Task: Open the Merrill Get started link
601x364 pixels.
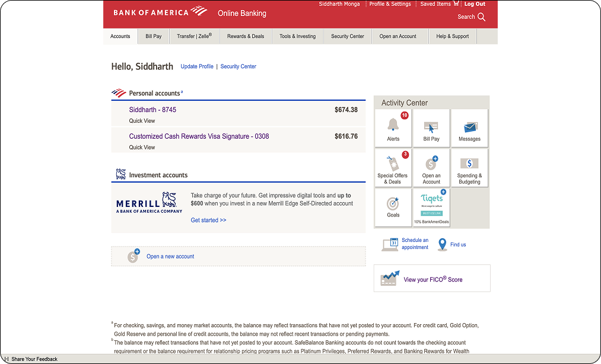Action: pos(208,220)
